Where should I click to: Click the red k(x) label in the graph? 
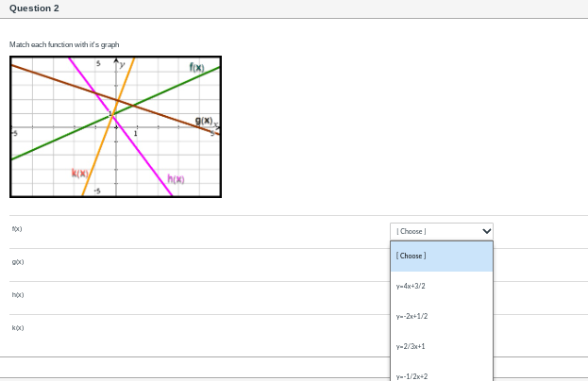click(80, 174)
